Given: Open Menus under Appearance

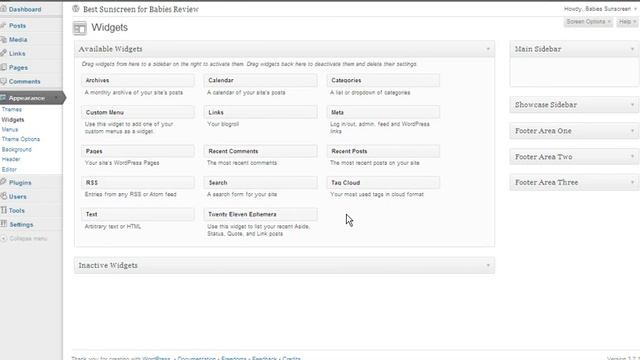Looking at the screenshot, I should (x=10, y=129).
